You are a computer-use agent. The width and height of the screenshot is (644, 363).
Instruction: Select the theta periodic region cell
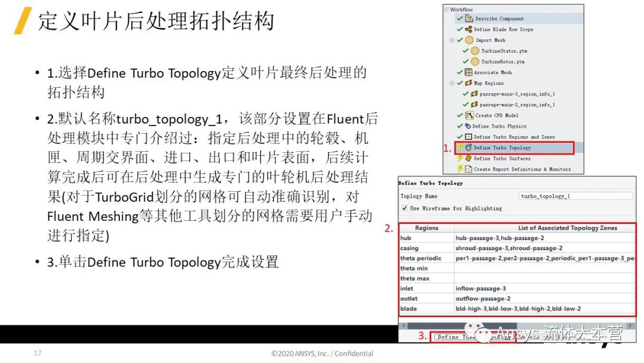(426, 258)
